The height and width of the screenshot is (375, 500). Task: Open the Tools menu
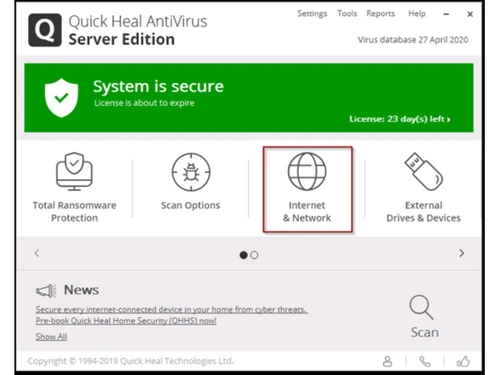click(x=347, y=13)
